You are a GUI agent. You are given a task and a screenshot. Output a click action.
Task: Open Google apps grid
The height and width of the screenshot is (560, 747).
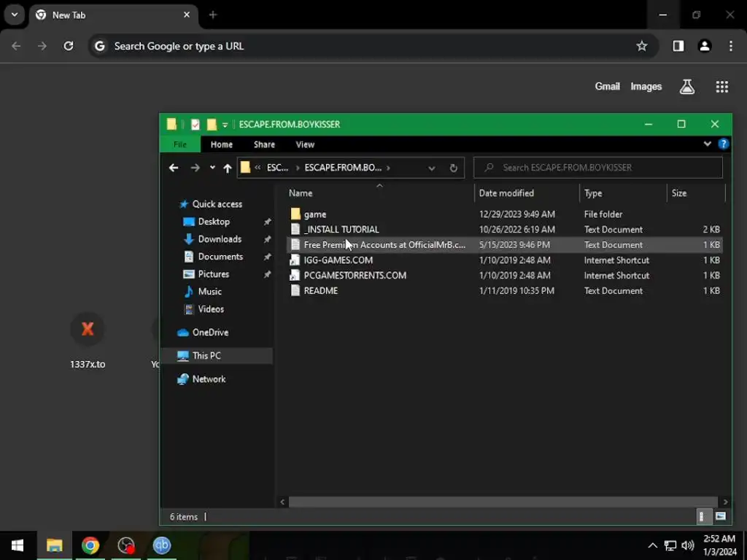(721, 87)
